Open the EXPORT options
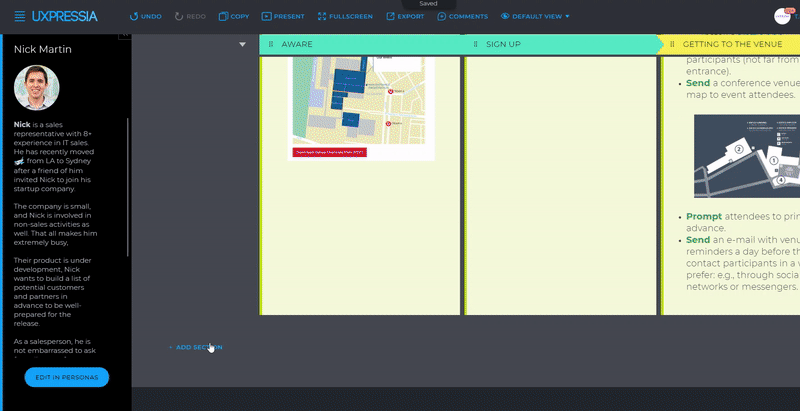 [x=405, y=16]
